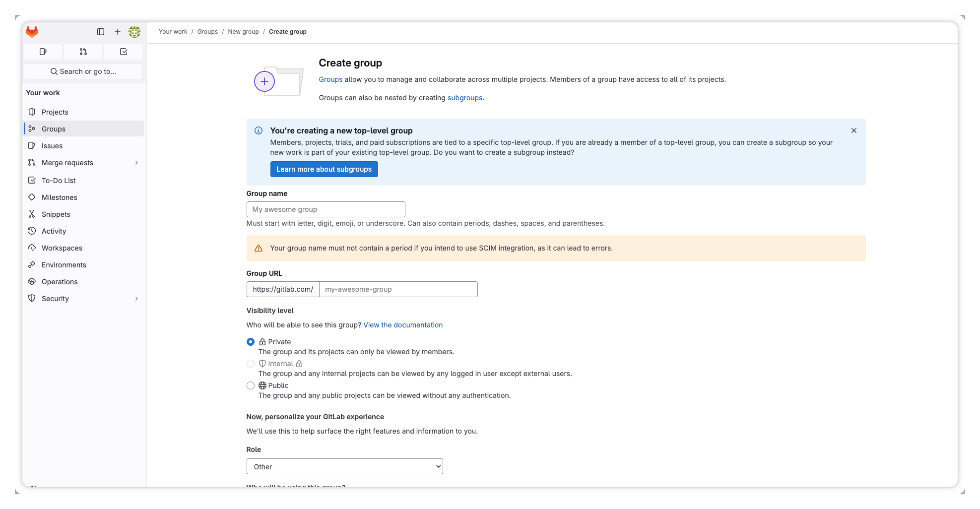
Task: Toggle the sidebar collapse icon
Action: point(101,32)
